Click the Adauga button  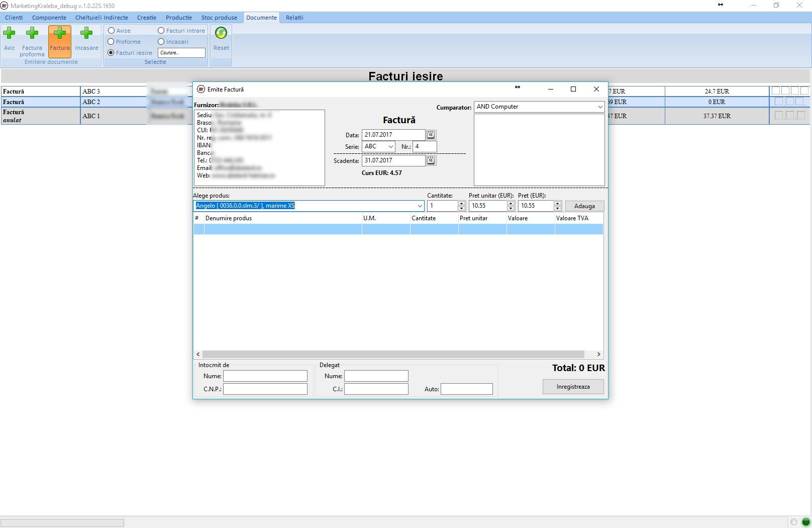(x=584, y=206)
